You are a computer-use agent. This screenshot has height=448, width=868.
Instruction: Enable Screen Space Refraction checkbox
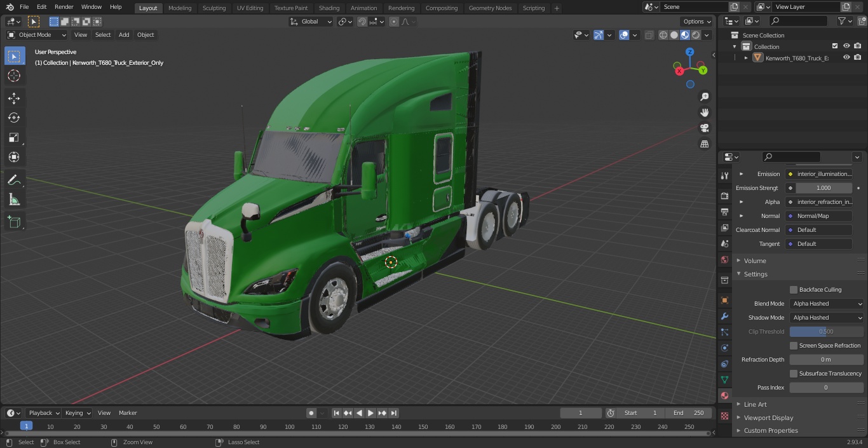coord(794,346)
